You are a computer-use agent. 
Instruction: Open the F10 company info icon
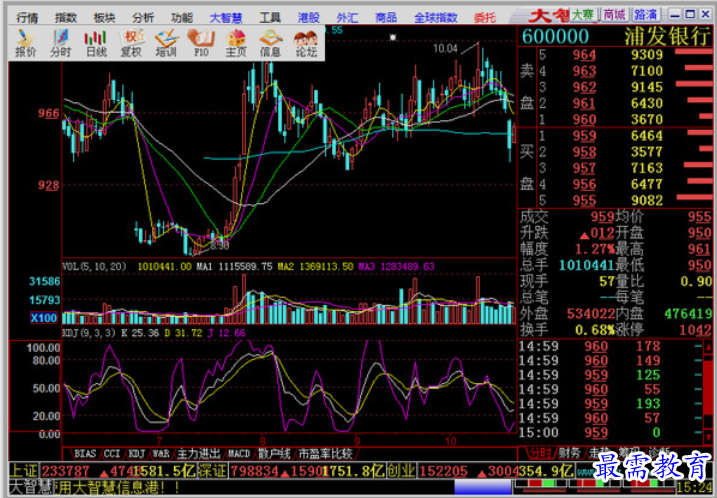tap(201, 43)
